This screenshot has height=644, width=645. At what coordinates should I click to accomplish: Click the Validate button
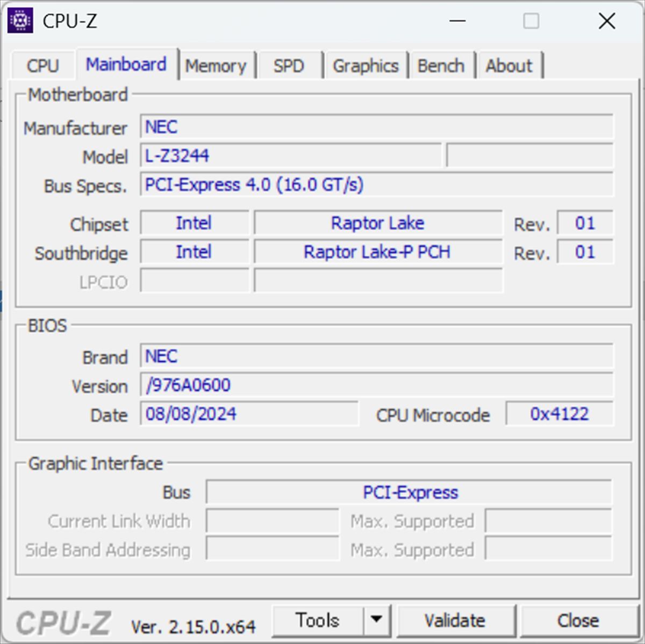pos(455,621)
